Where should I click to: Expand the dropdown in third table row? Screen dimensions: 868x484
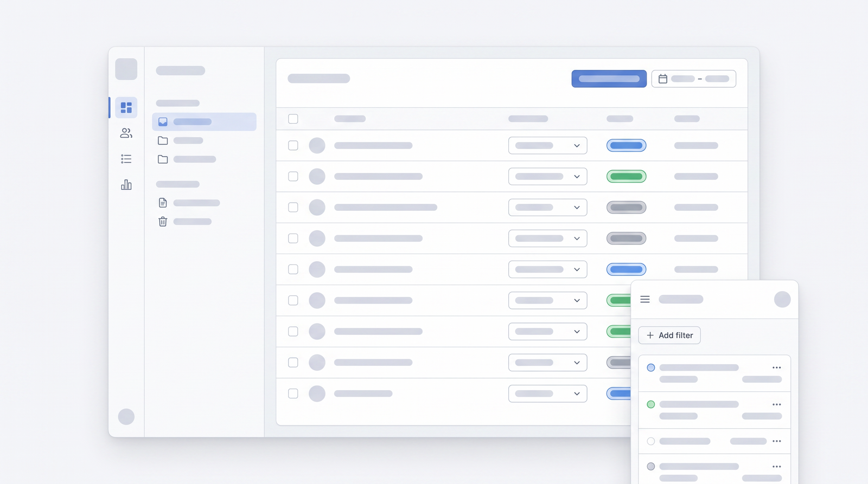[547, 207]
